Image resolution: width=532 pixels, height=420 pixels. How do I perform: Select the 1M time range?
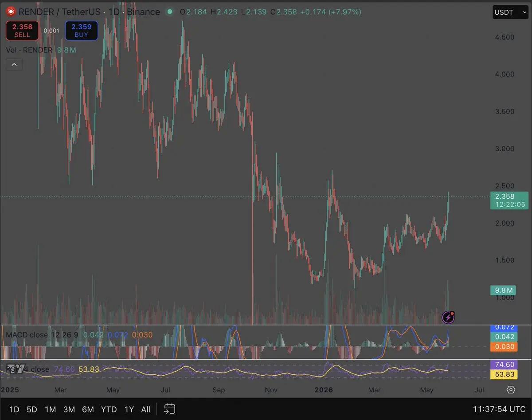[x=50, y=409]
